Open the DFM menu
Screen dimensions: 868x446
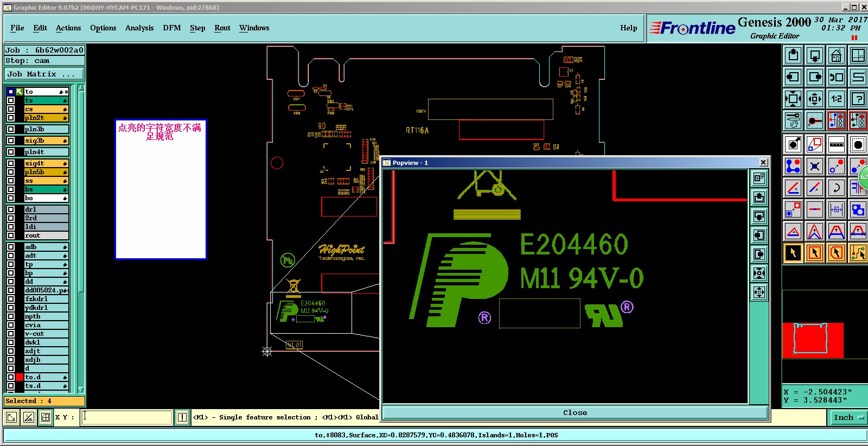[172, 28]
